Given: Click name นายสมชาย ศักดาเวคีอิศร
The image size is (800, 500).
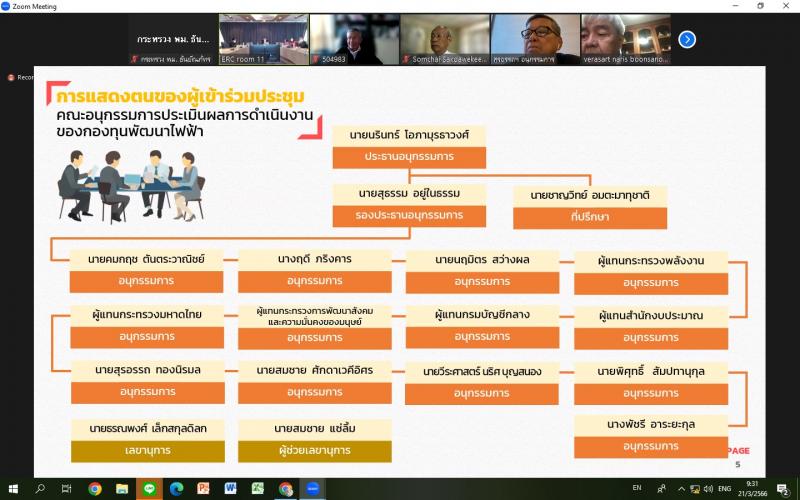Looking at the screenshot, I should pos(315,370).
